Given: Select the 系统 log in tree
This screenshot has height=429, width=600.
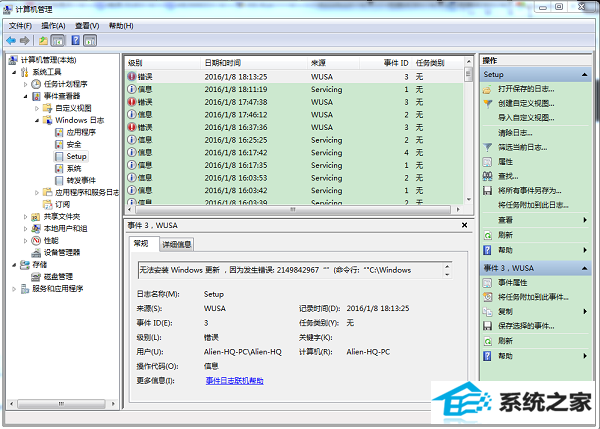Looking at the screenshot, I should coord(68,168).
